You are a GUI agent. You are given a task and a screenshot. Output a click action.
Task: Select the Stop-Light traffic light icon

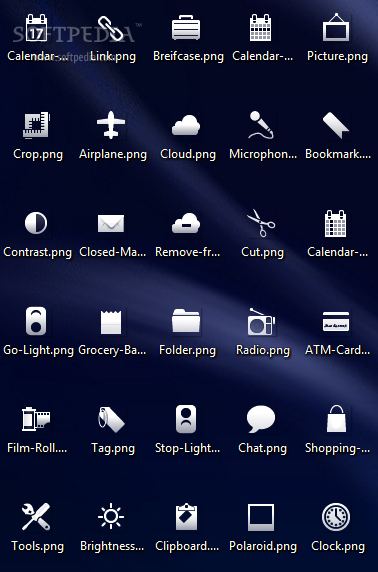coord(186,419)
